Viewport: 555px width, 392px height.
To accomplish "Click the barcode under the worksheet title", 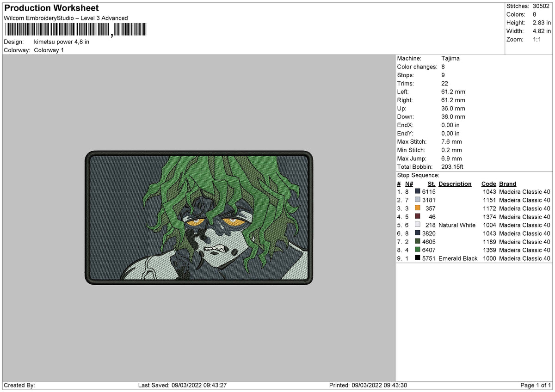I will coord(75,30).
